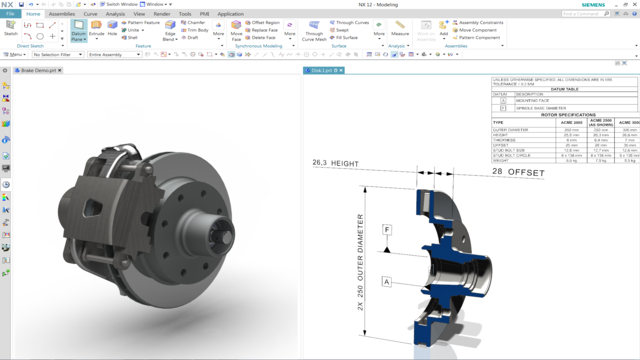Select the Chamfer command

(x=193, y=22)
